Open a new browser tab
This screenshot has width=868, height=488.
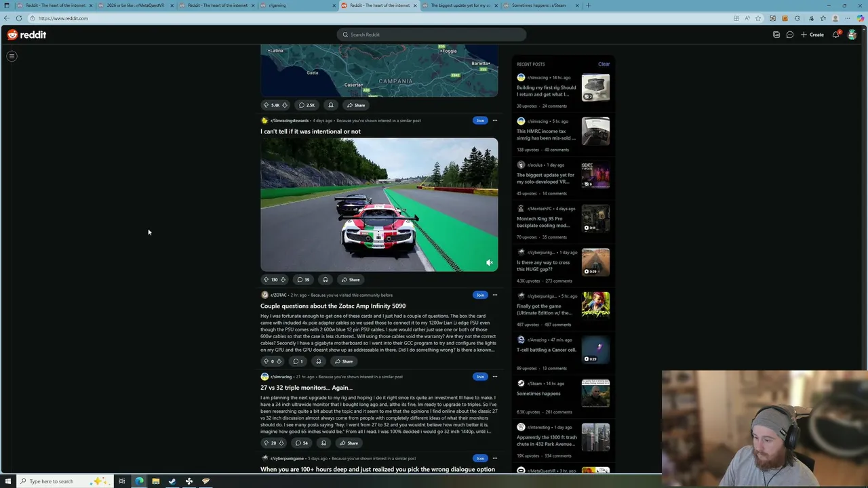pos(588,5)
